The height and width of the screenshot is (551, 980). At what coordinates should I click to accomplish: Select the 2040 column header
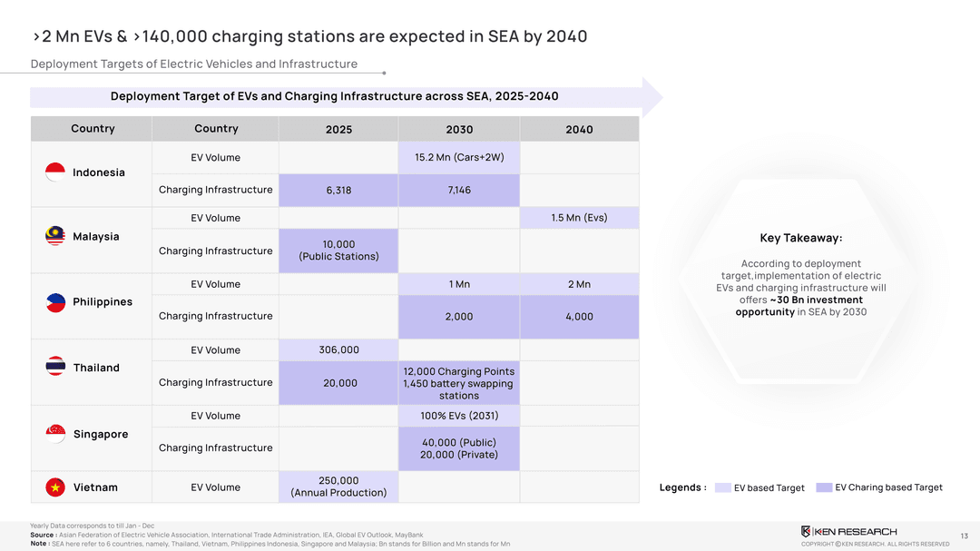[579, 129]
